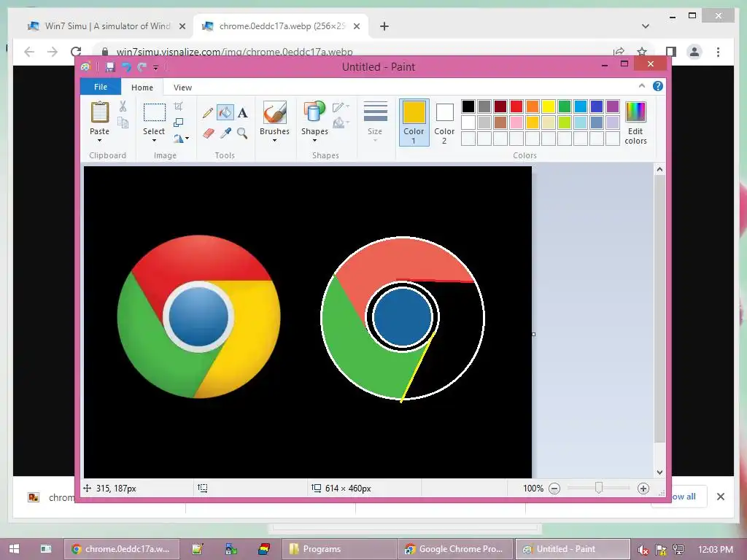Switch to the View ribbon tab
The height and width of the screenshot is (560, 747).
182,87
